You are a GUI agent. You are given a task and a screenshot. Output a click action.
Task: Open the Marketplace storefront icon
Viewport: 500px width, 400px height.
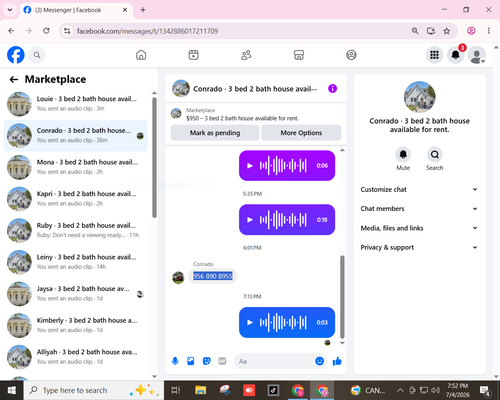point(299,55)
